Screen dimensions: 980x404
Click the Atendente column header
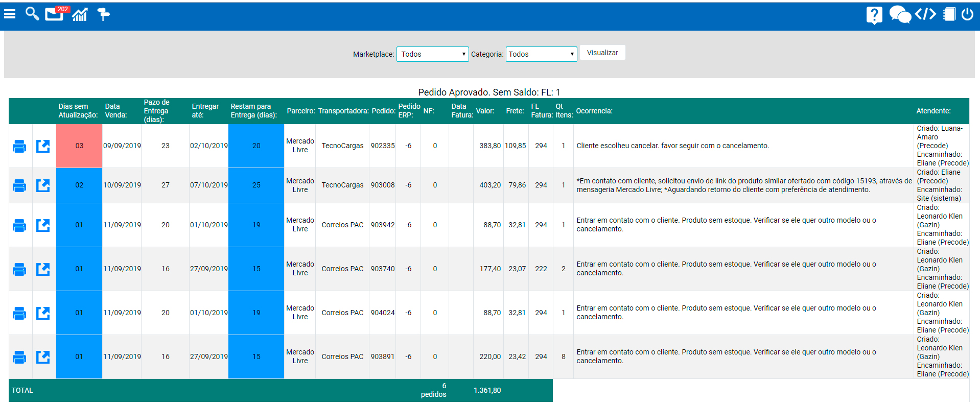point(934,111)
